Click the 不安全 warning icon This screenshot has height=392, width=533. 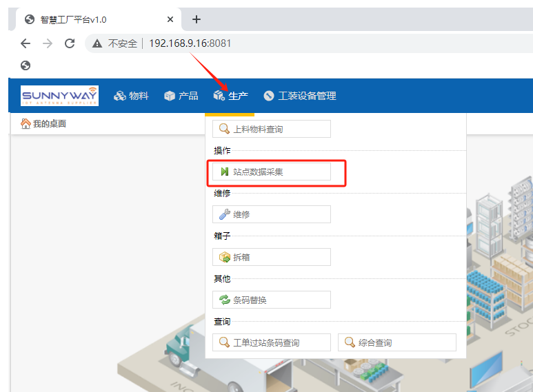[x=98, y=43]
